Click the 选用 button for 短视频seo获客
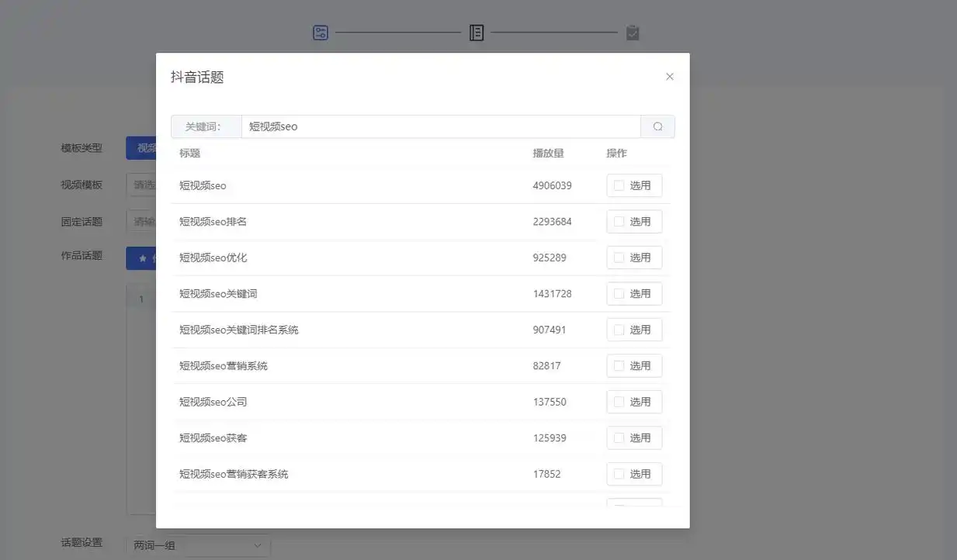The height and width of the screenshot is (560, 957). 635,437
